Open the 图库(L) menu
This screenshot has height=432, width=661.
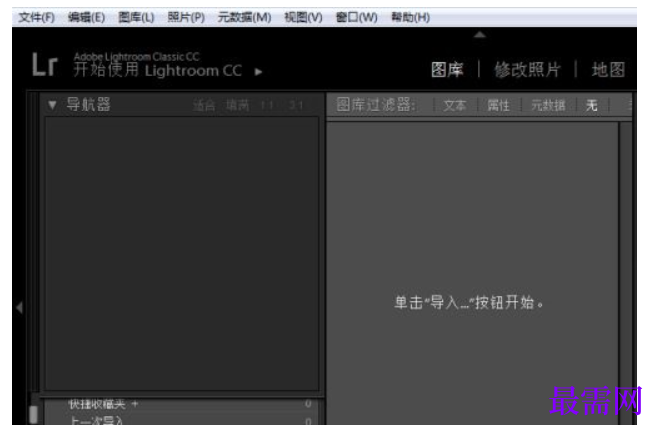(x=136, y=17)
